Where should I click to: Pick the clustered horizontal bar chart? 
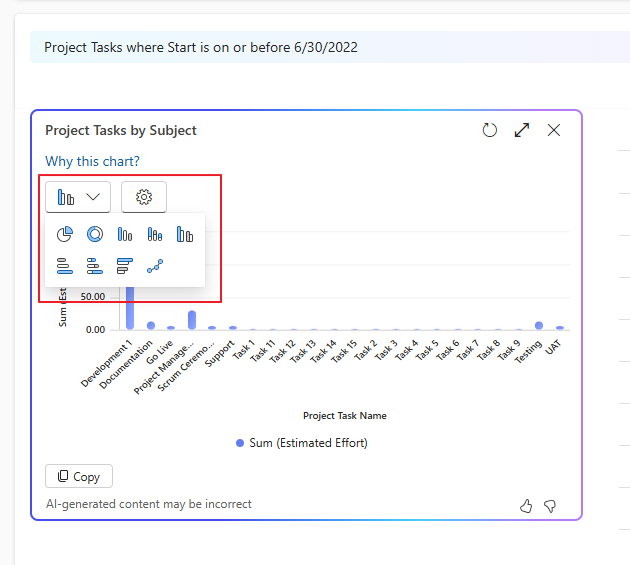click(125, 266)
